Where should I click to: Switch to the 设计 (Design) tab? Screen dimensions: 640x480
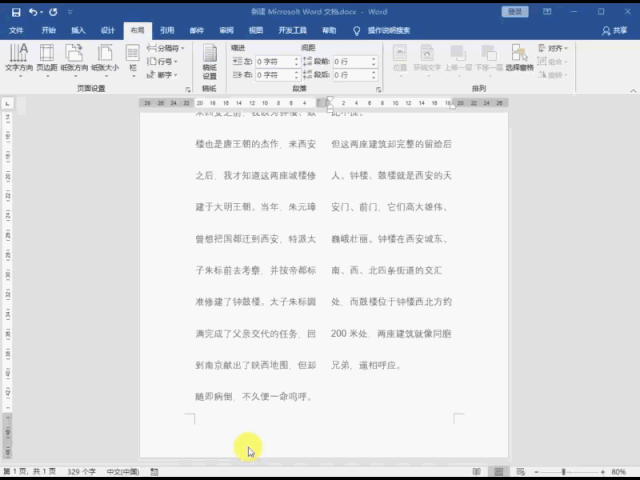click(x=108, y=30)
